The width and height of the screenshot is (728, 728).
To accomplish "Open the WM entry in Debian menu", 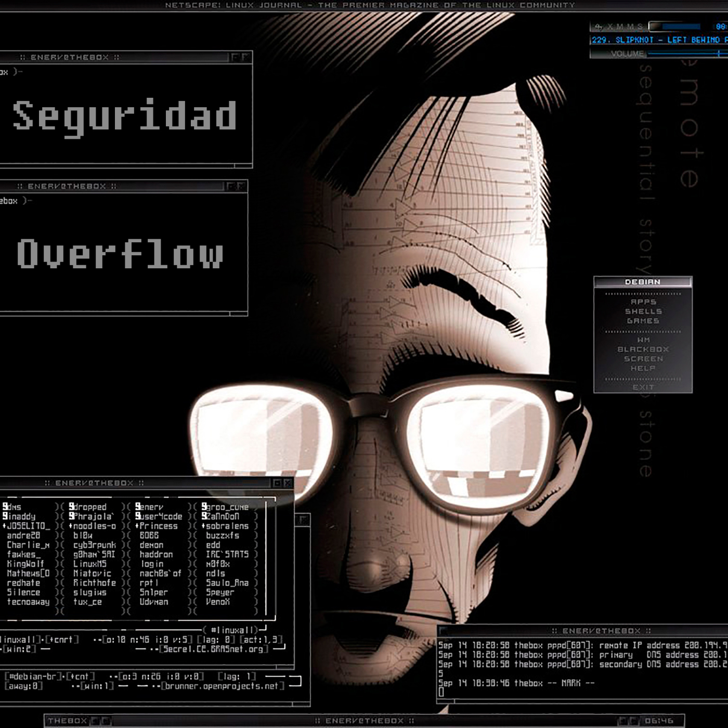I will [x=643, y=340].
